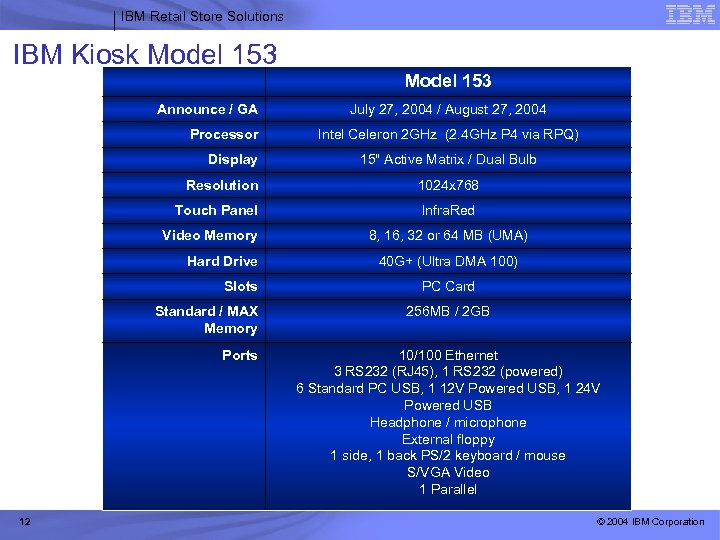
Task: Click the 40G+ Ultra DMA 100 cell
Action: pos(448,261)
